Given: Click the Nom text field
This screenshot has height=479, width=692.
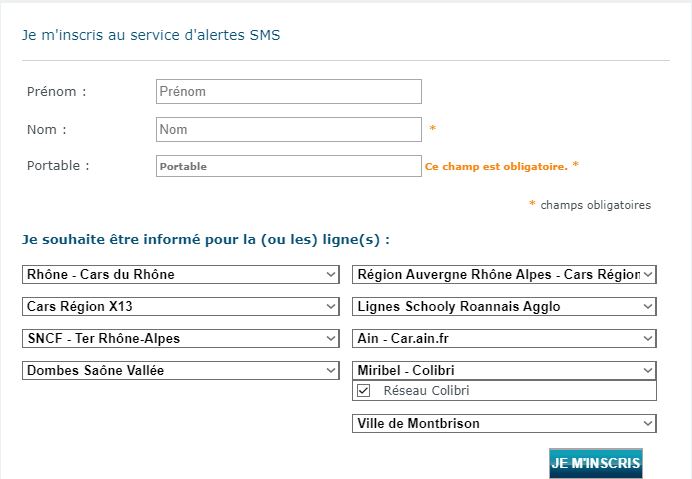Looking at the screenshot, I should pyautogui.click(x=288, y=130).
